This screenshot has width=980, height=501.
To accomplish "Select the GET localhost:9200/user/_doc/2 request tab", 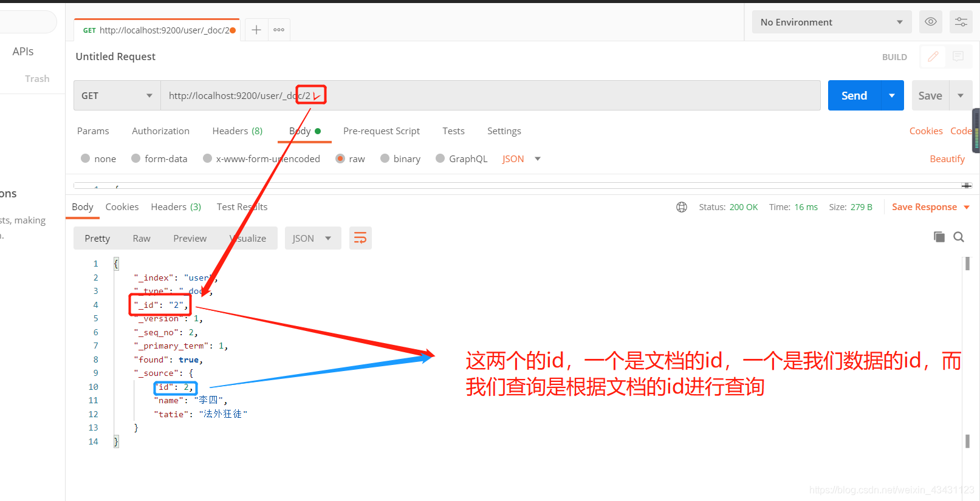I will click(157, 30).
